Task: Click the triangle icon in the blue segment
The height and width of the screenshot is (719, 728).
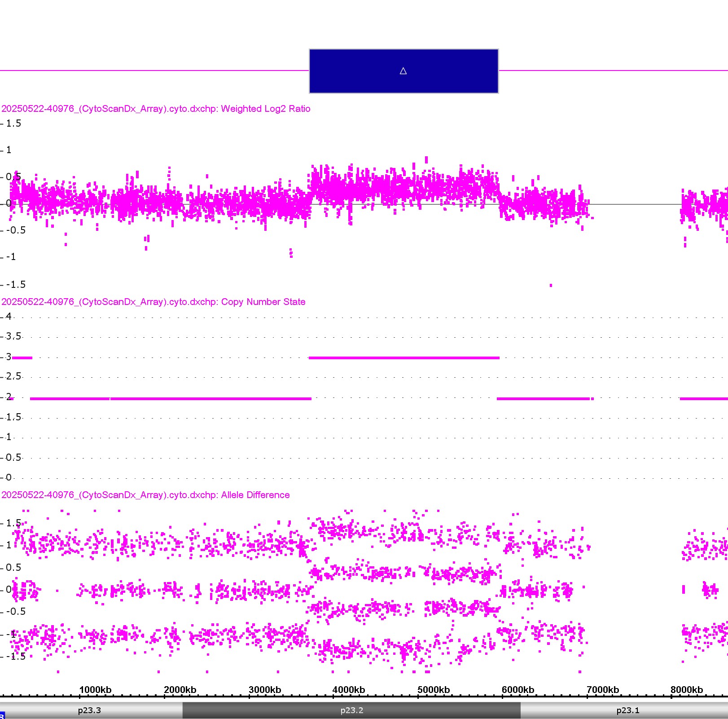Action: [403, 71]
